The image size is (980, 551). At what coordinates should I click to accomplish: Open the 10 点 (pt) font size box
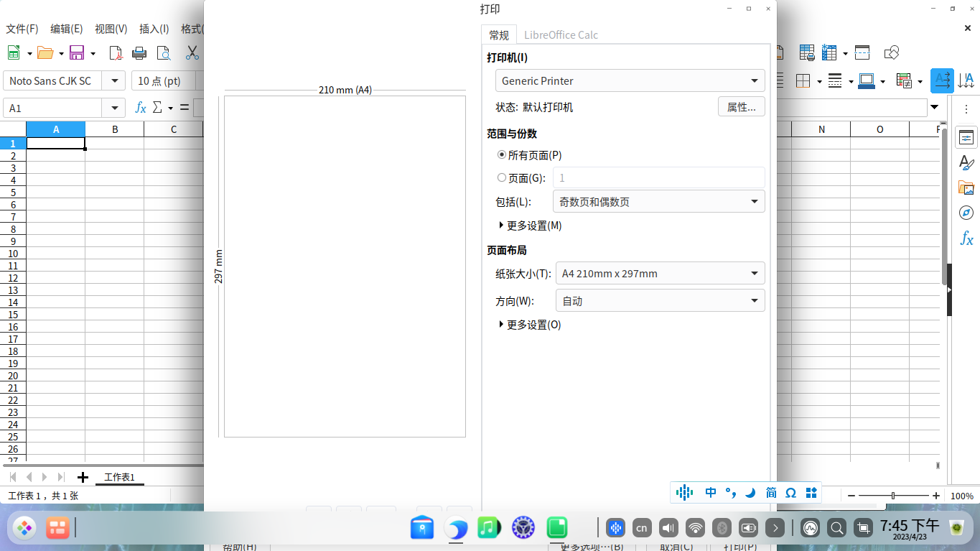(165, 80)
